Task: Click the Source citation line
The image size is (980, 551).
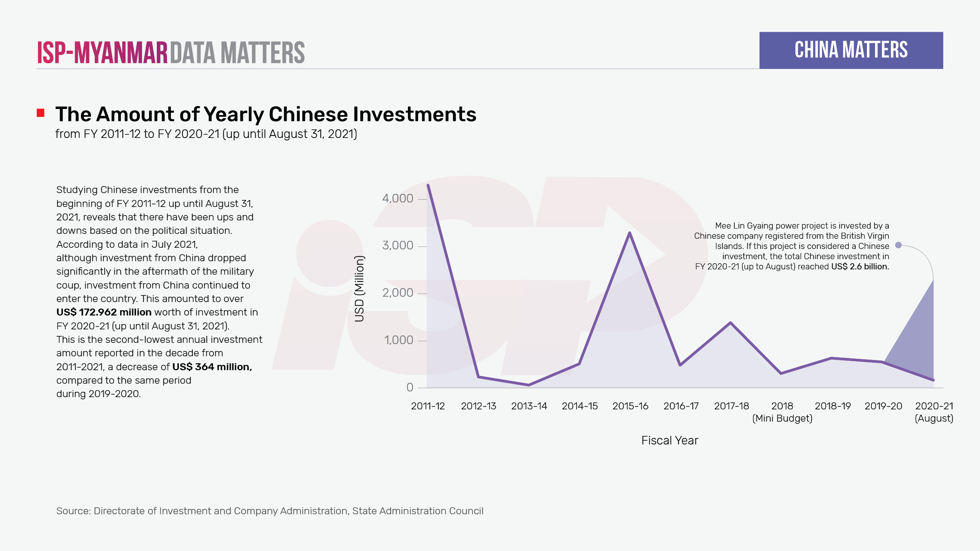Action: pos(269,511)
